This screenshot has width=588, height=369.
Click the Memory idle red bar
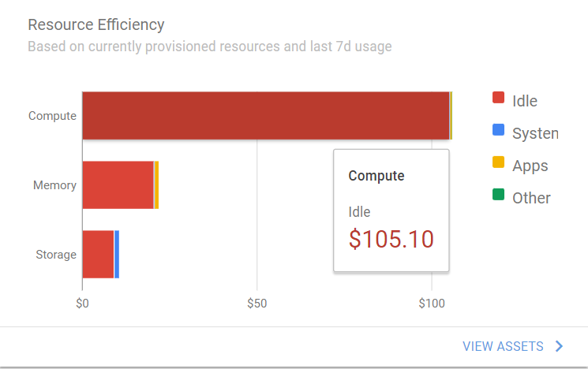click(x=118, y=185)
